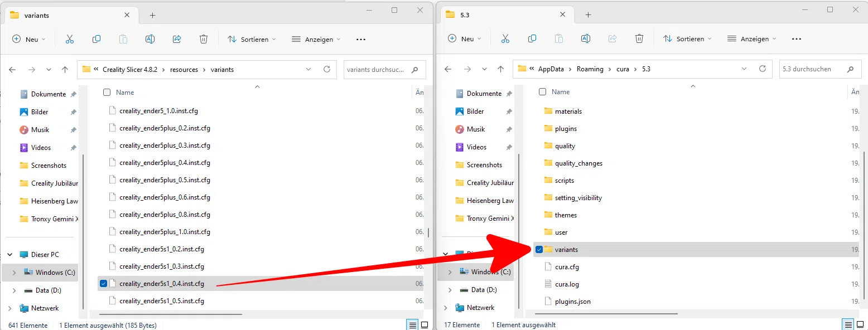
Task: Expand Netzwerk in variants window sidebar
Action: tap(10, 308)
